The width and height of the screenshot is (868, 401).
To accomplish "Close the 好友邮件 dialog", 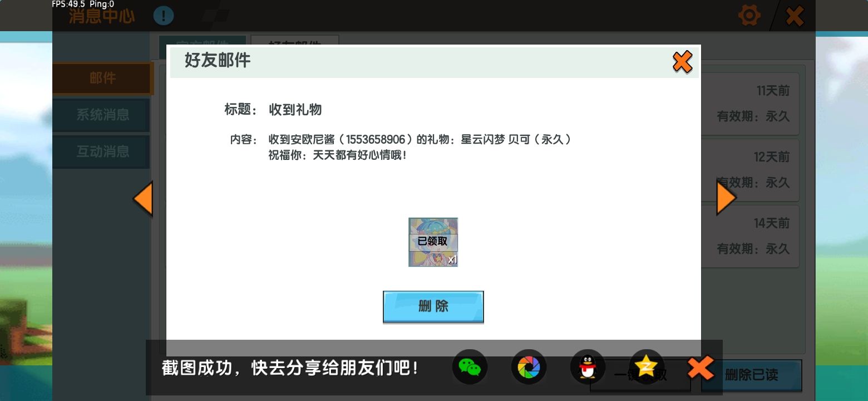I will pyautogui.click(x=682, y=62).
